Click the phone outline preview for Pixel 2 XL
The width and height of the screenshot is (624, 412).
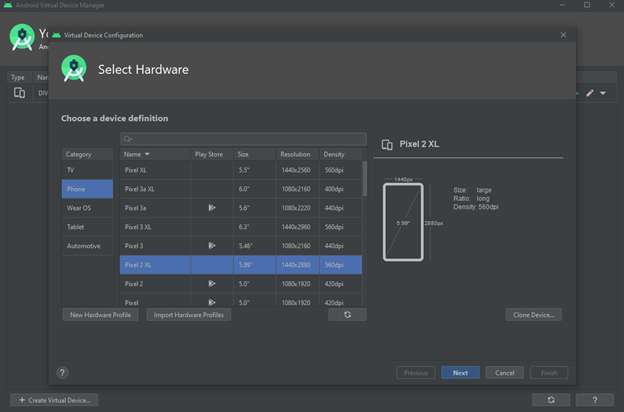[x=403, y=222]
